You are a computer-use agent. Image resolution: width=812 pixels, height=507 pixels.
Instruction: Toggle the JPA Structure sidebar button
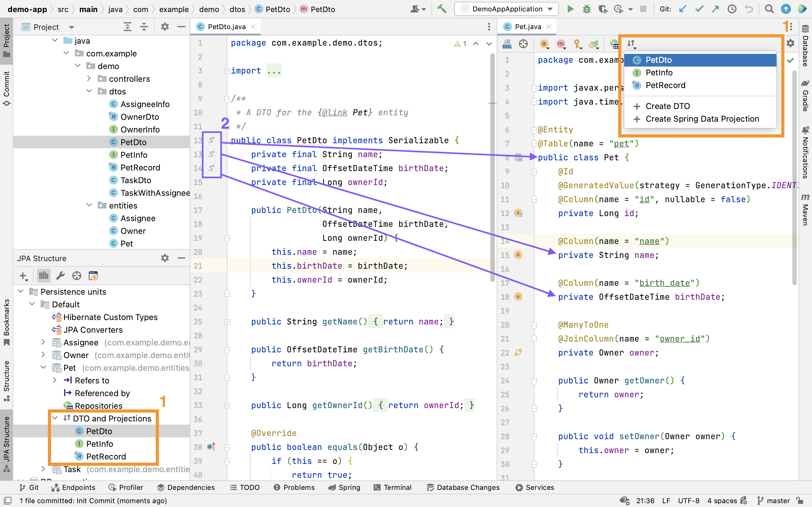pos(6,443)
